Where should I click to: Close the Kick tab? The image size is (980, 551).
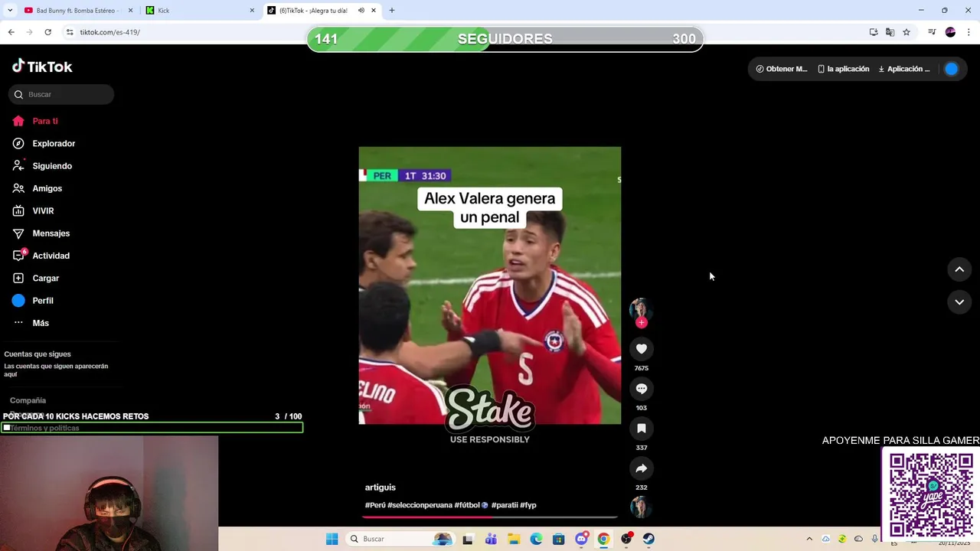click(x=252, y=11)
